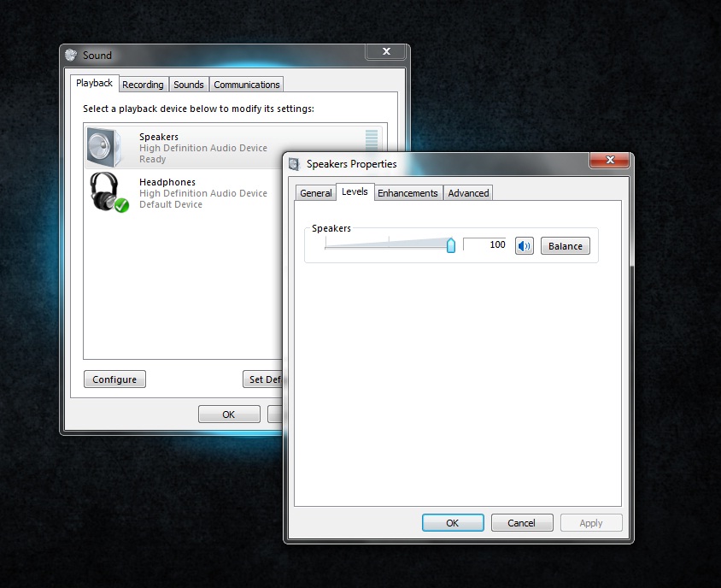Open the Recording tab in Sound window

143,85
